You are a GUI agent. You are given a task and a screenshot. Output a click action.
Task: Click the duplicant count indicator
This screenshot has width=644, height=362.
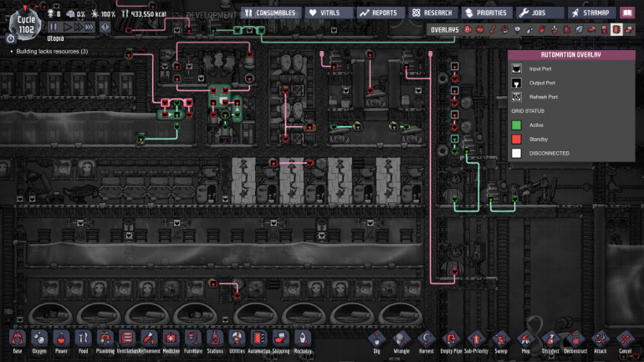[x=54, y=14]
